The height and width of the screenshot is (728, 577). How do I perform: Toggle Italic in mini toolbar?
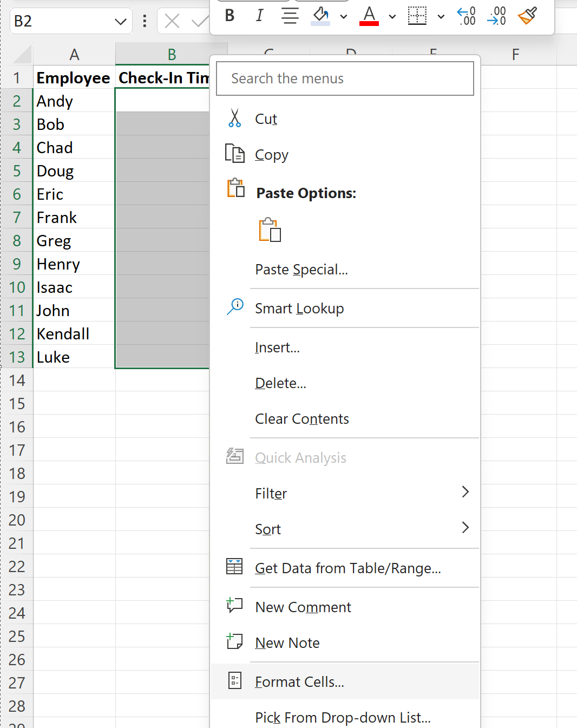[x=259, y=16]
